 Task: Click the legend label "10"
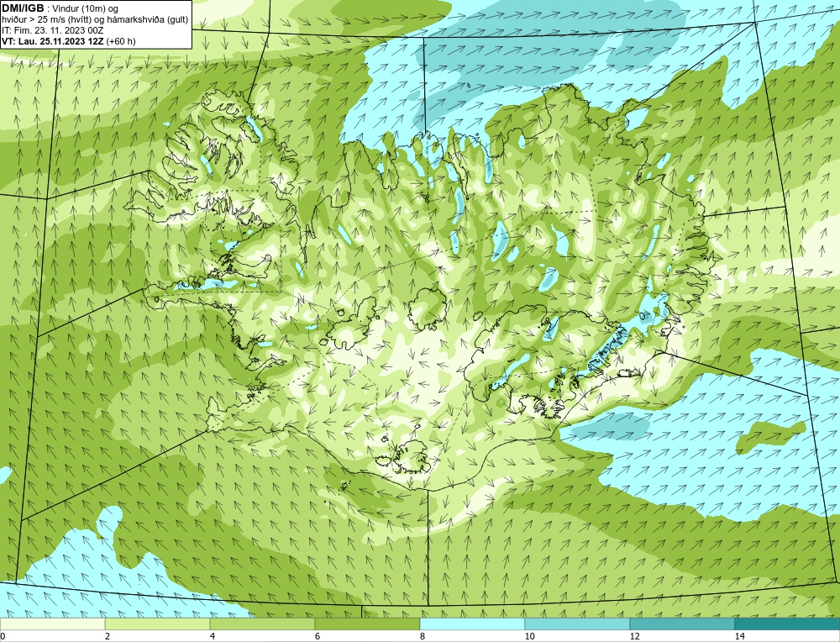pos(530,636)
